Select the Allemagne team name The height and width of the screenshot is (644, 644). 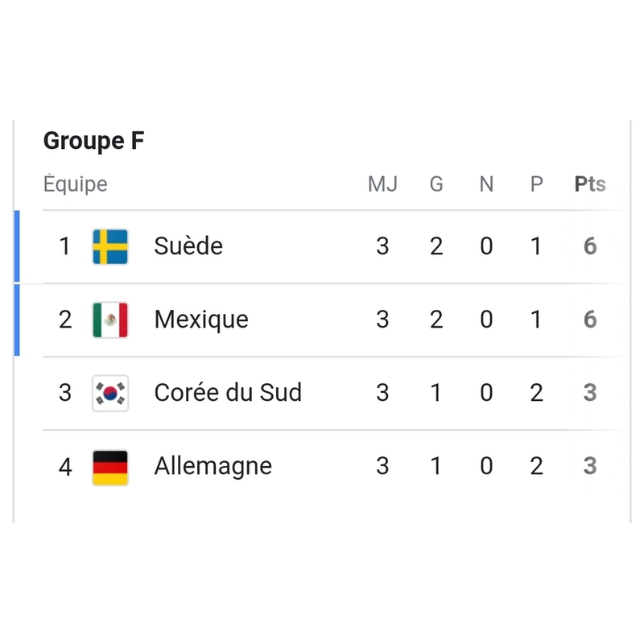213,467
